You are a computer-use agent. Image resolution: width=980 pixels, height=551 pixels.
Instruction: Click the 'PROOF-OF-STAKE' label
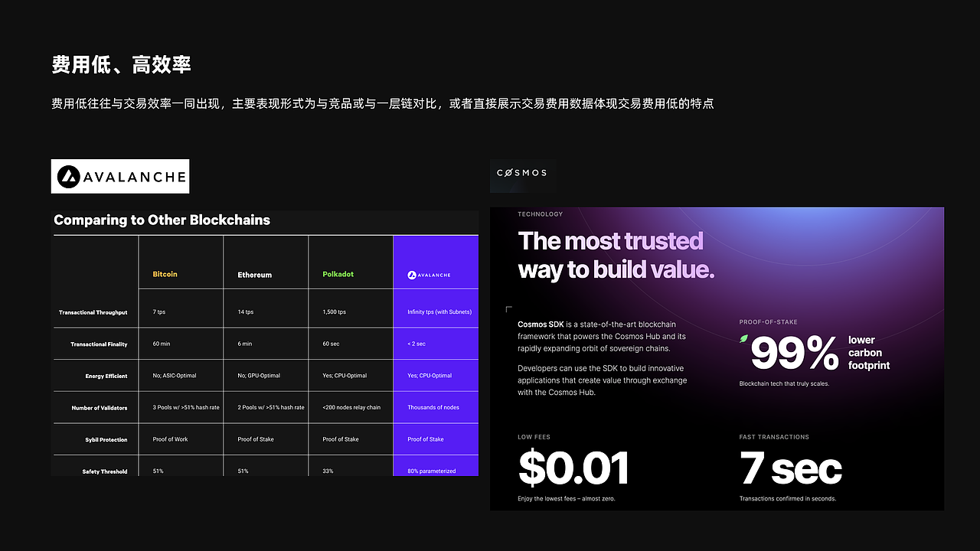click(768, 322)
